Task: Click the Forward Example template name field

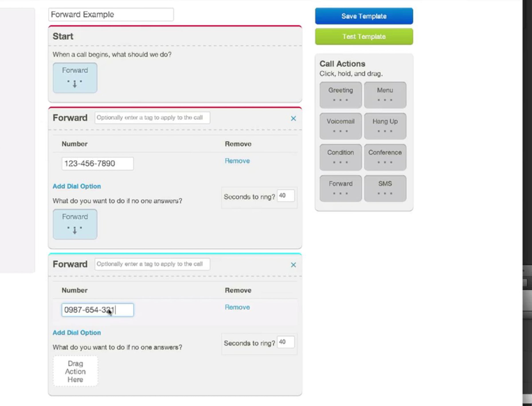Action: point(111,14)
